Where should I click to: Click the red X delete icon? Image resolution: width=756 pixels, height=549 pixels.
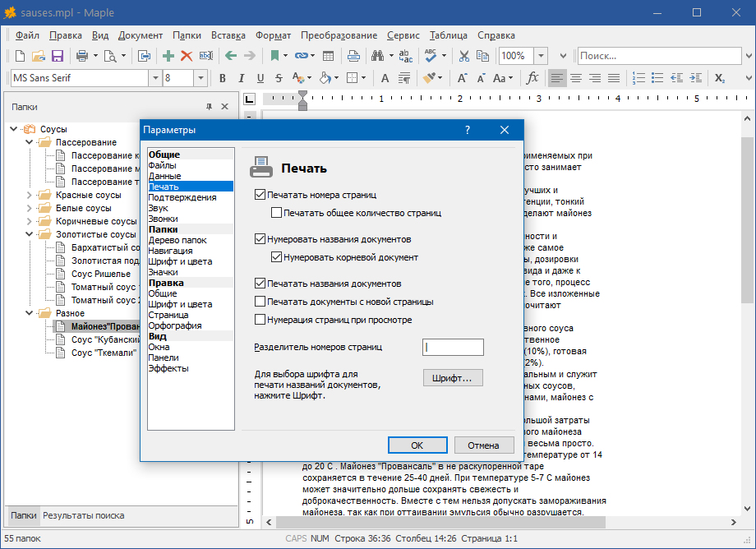pyautogui.click(x=187, y=56)
